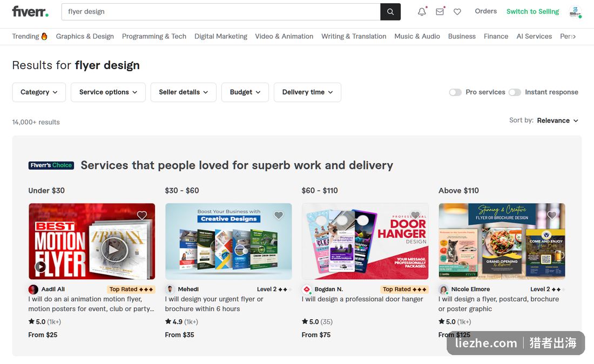Expand the Category filter dropdown
Viewport: 594px width, 364px height.
(39, 92)
